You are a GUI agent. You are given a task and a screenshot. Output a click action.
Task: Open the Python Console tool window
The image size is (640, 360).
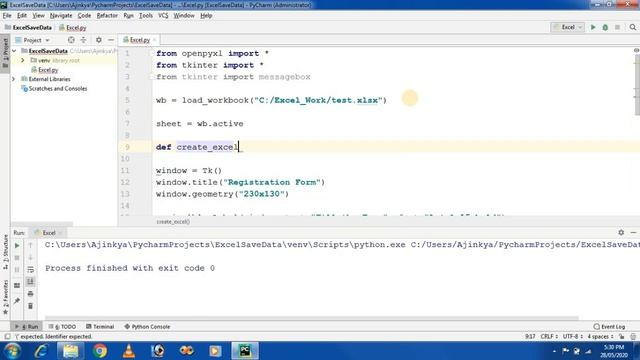click(x=147, y=327)
